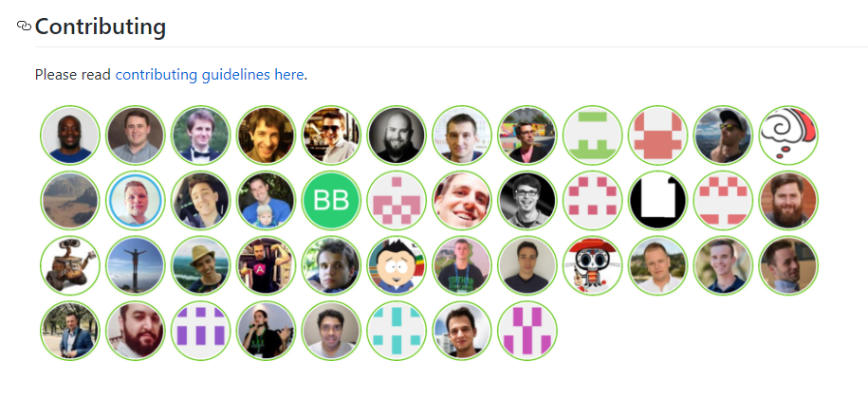Screen dimensions: 868x397
Task: Click the black square white outline avatar
Action: 657,200
